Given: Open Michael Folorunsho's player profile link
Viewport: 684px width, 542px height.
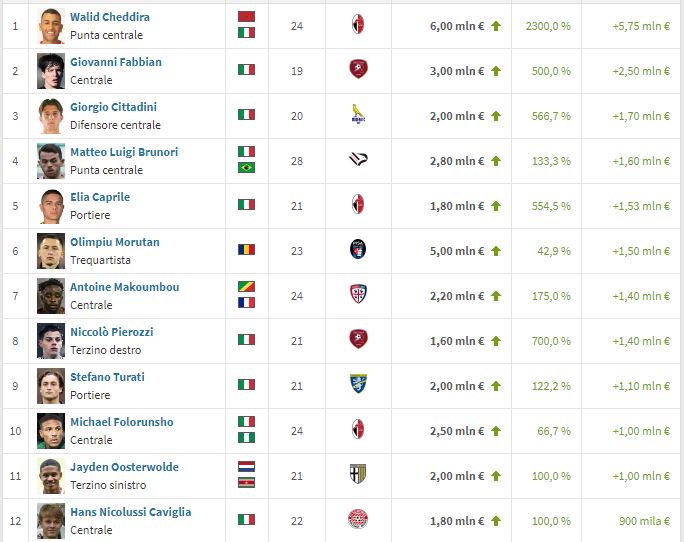Looking at the screenshot, I should [x=121, y=422].
